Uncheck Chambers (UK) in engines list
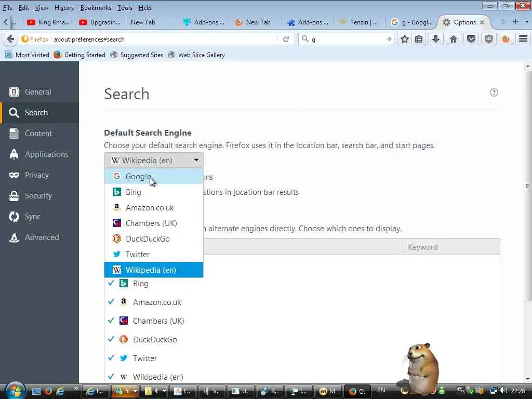The height and width of the screenshot is (399, 532). 111,320
